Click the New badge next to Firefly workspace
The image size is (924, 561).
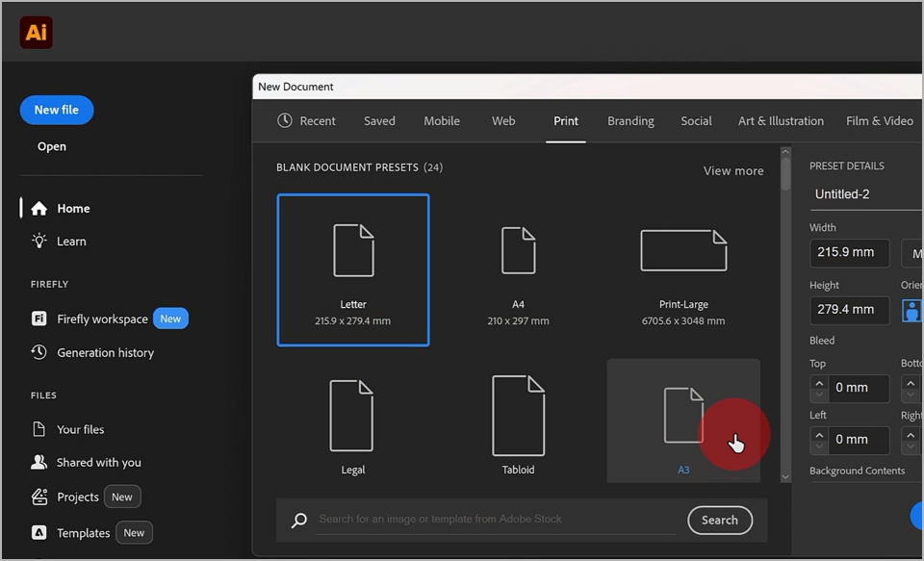pos(170,319)
